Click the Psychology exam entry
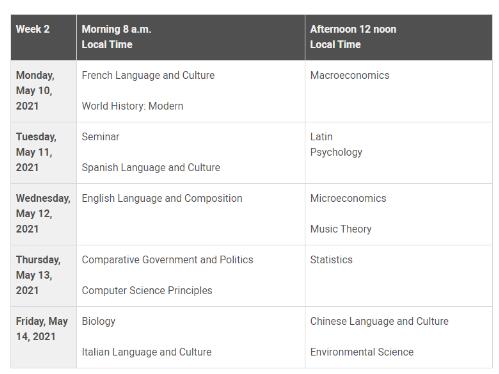The image size is (499, 374). pyautogui.click(x=336, y=152)
